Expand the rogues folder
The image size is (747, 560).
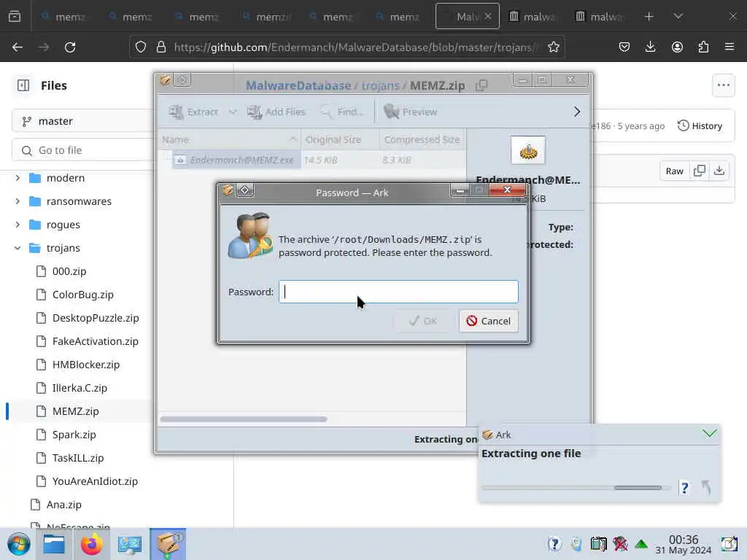[18, 225]
